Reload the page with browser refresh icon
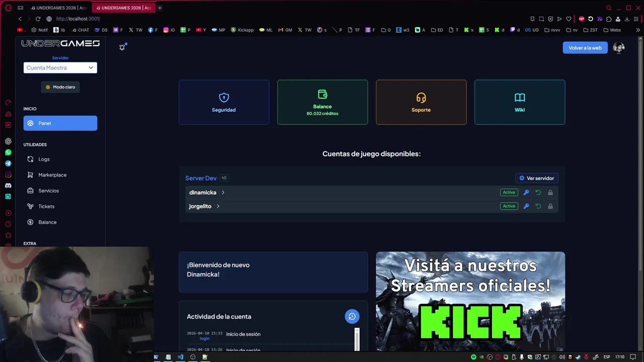Image resolution: width=644 pixels, height=362 pixels. pos(38,19)
